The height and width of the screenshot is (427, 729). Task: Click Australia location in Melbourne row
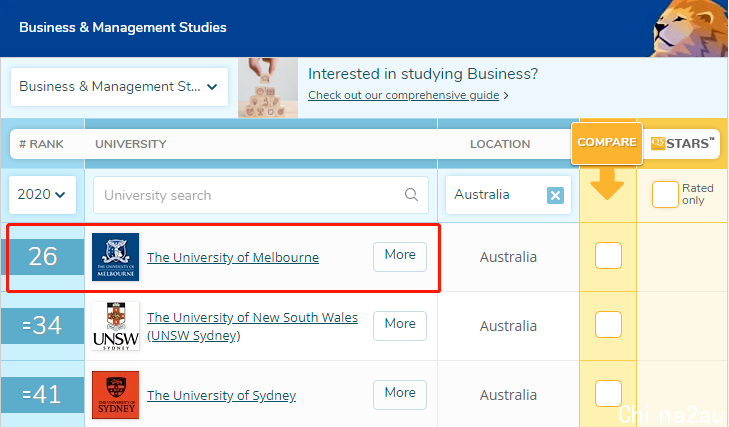point(508,257)
